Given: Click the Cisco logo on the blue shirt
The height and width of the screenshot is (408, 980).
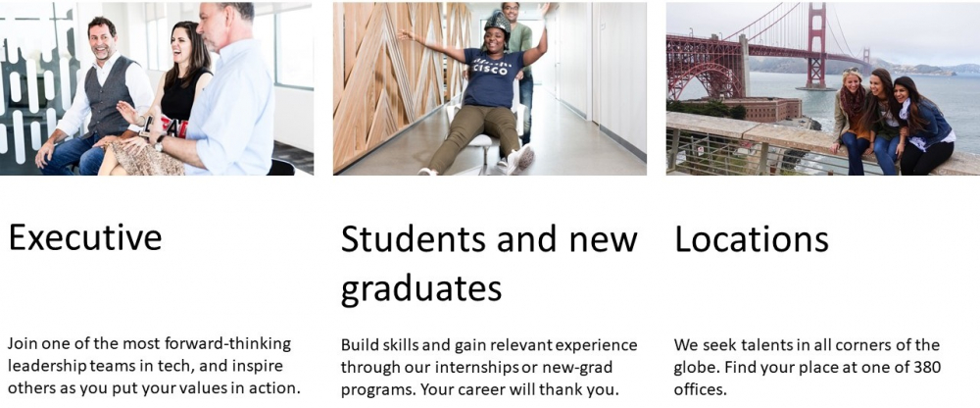Looking at the screenshot, I should coord(489,65).
